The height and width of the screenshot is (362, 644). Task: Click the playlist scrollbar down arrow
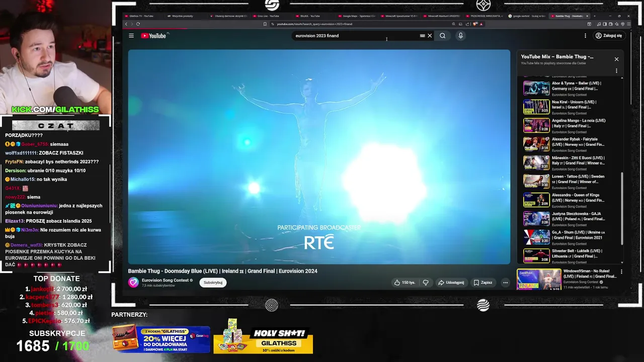(x=622, y=262)
